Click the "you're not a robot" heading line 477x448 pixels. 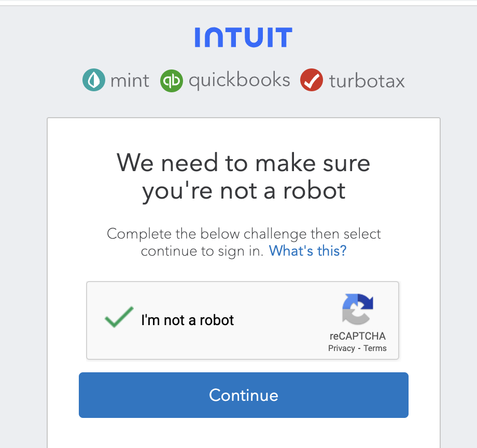click(x=243, y=190)
